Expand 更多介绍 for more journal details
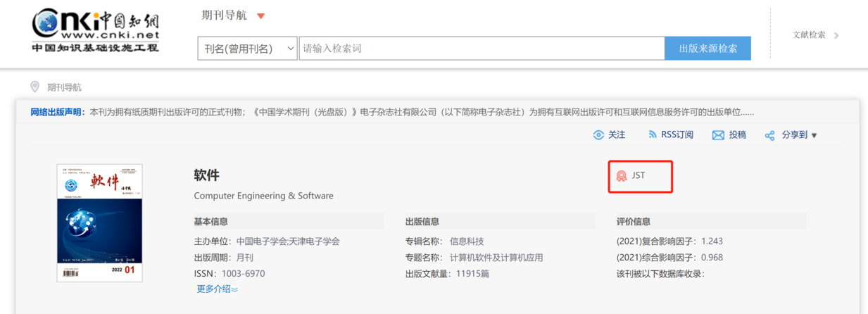 (x=217, y=289)
